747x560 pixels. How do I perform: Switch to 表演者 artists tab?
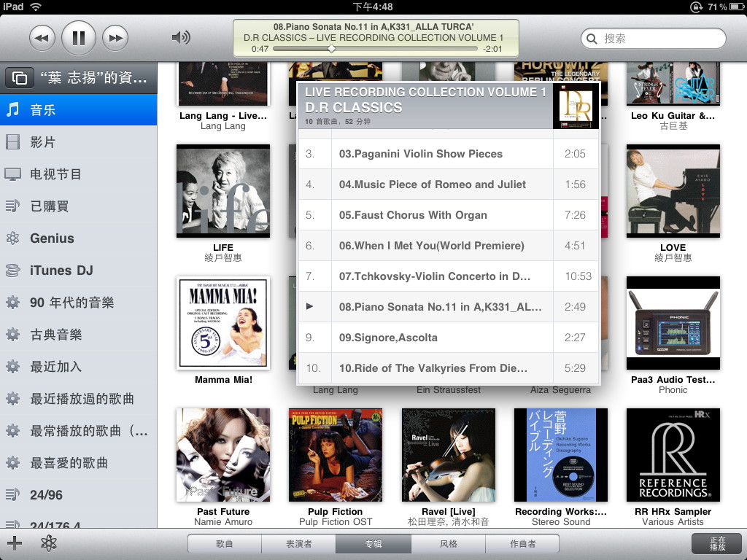pos(298,544)
